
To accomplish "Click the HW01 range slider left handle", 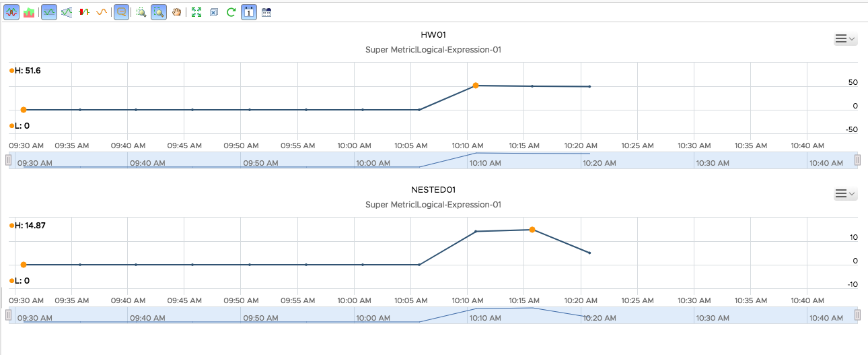I will pyautogui.click(x=8, y=160).
